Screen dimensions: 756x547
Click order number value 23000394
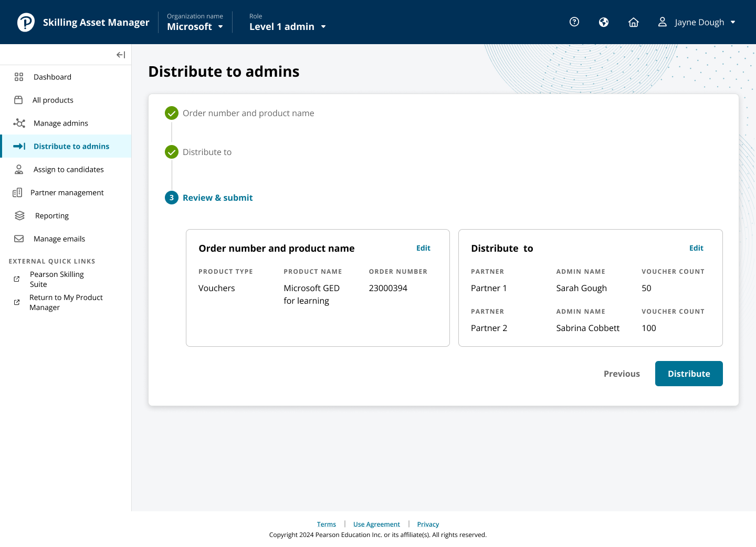[388, 288]
